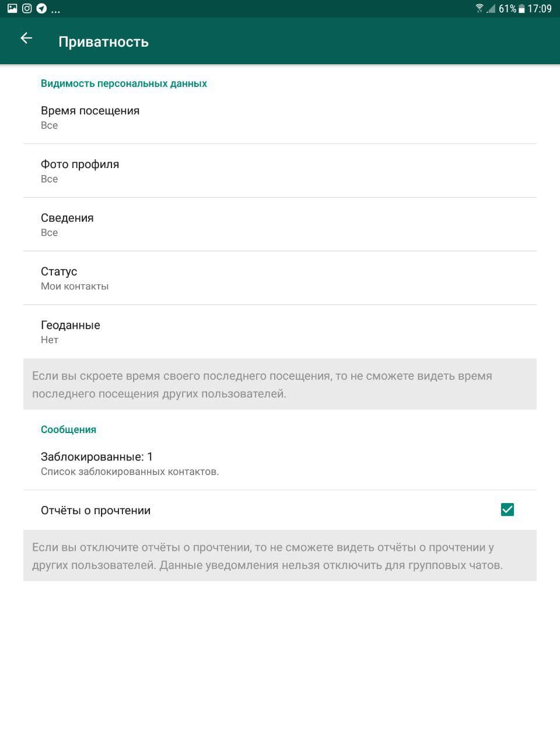Tap the Instagram notification icon

[x=27, y=8]
